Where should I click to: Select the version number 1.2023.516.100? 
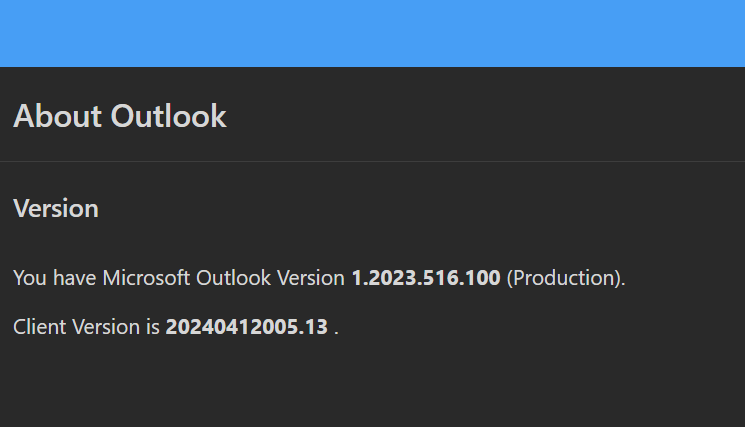tap(426, 278)
